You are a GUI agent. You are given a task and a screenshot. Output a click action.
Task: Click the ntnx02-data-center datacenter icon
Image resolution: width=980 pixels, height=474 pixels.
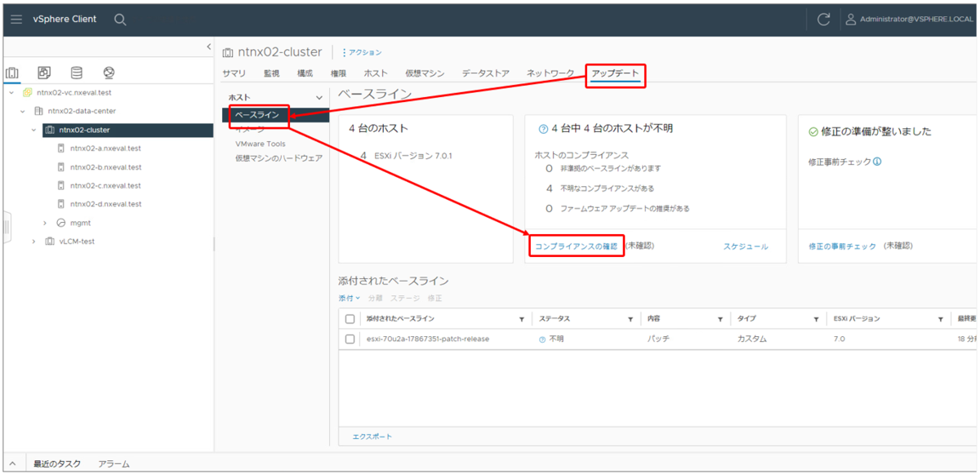pyautogui.click(x=38, y=111)
